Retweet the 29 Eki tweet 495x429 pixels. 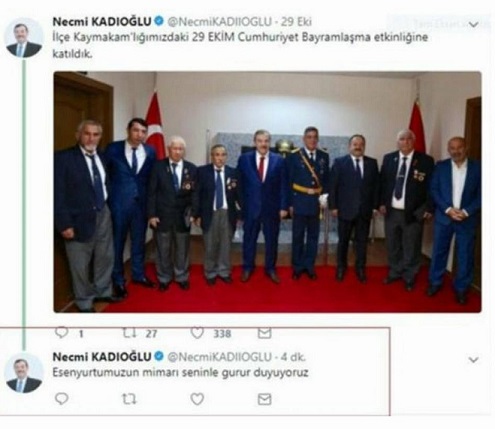(x=129, y=333)
